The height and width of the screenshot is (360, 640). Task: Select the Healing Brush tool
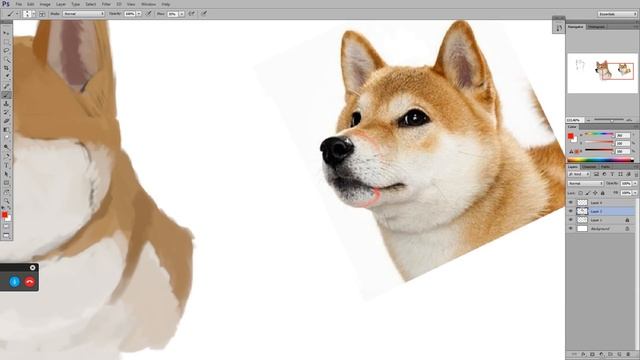click(6, 86)
